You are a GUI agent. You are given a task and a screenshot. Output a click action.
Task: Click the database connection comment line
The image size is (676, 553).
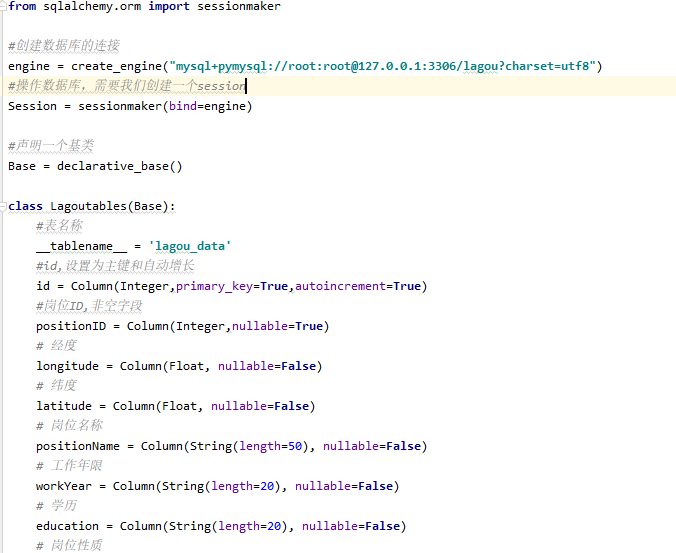click(x=64, y=46)
